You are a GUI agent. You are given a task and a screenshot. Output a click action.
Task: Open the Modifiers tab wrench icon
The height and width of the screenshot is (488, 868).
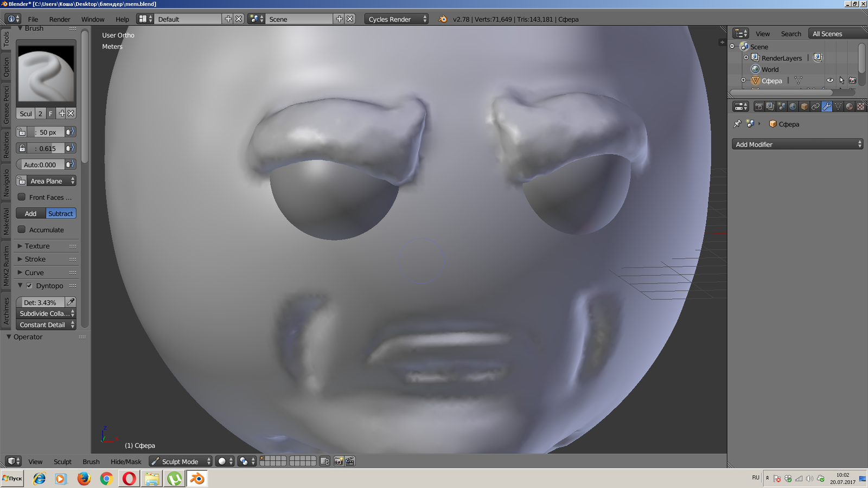[827, 107]
